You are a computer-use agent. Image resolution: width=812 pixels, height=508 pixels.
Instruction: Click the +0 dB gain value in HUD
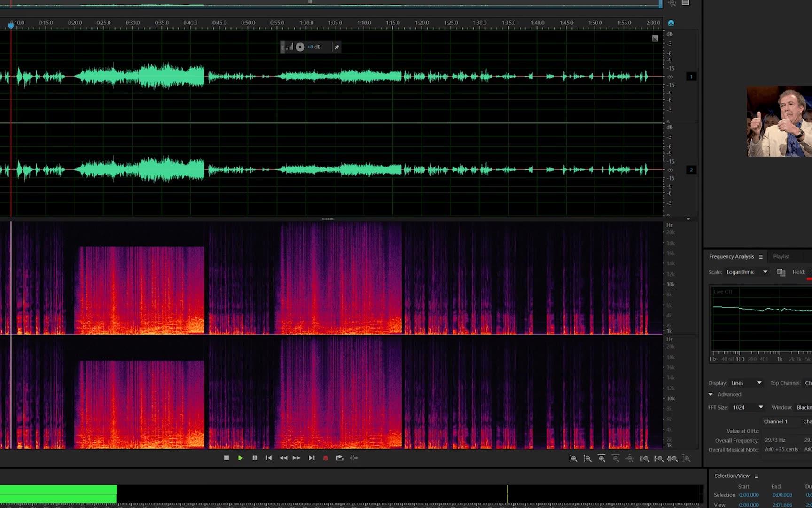(x=314, y=47)
